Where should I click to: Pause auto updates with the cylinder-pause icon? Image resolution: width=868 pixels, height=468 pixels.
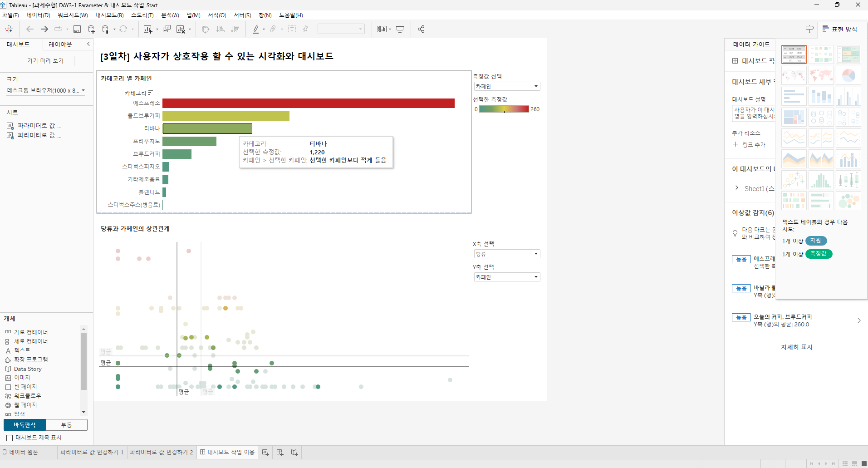pyautogui.click(x=105, y=29)
